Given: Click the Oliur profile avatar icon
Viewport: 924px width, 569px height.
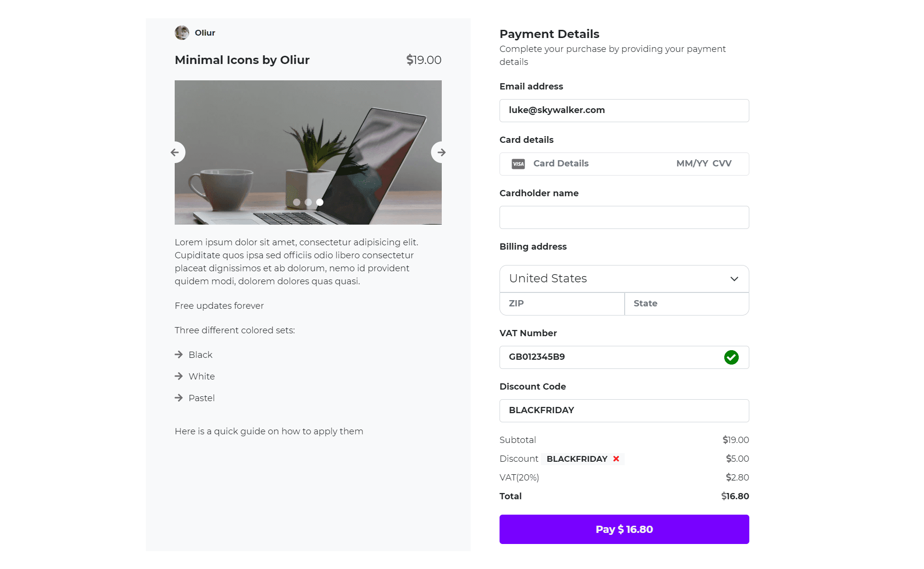Looking at the screenshot, I should coord(182,32).
